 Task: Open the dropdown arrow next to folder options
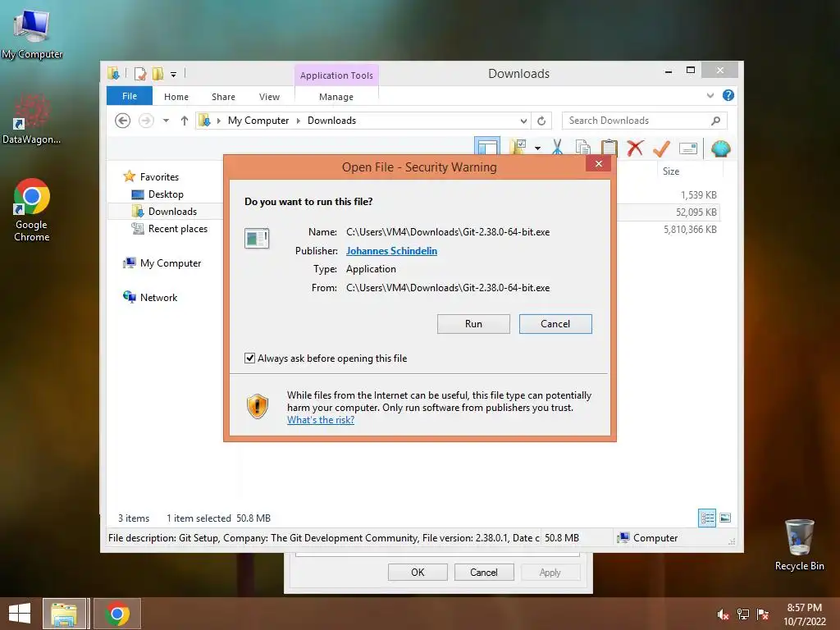point(537,148)
